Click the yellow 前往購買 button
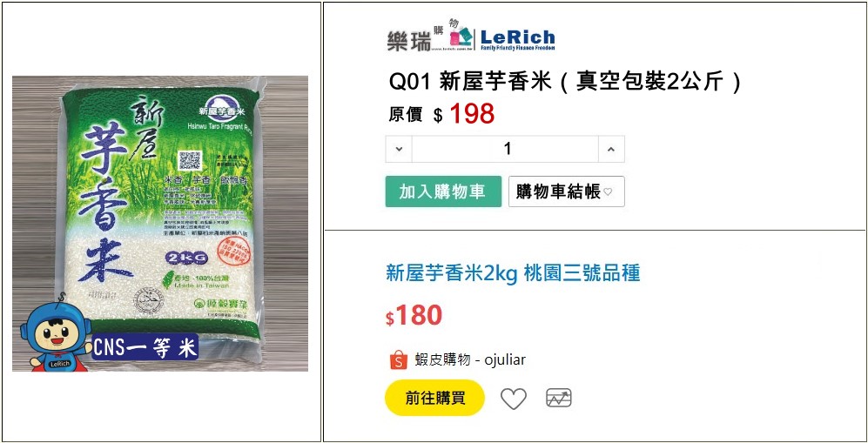This screenshot has width=868, height=443. tap(435, 398)
